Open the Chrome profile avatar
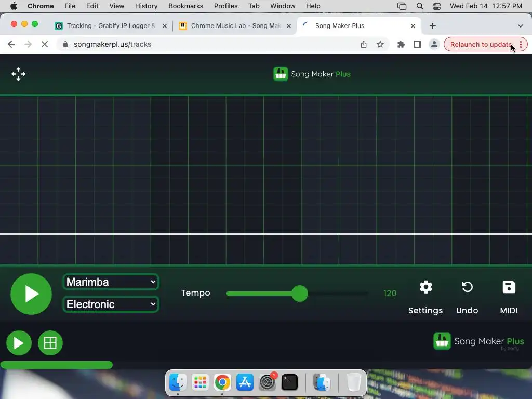The width and height of the screenshot is (532, 399). point(434,44)
